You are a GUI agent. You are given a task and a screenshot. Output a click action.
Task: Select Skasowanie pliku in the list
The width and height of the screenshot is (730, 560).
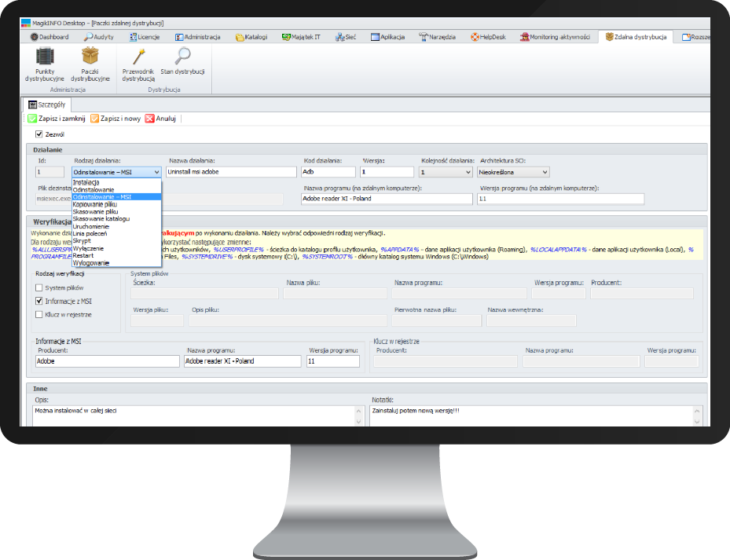coord(116,212)
